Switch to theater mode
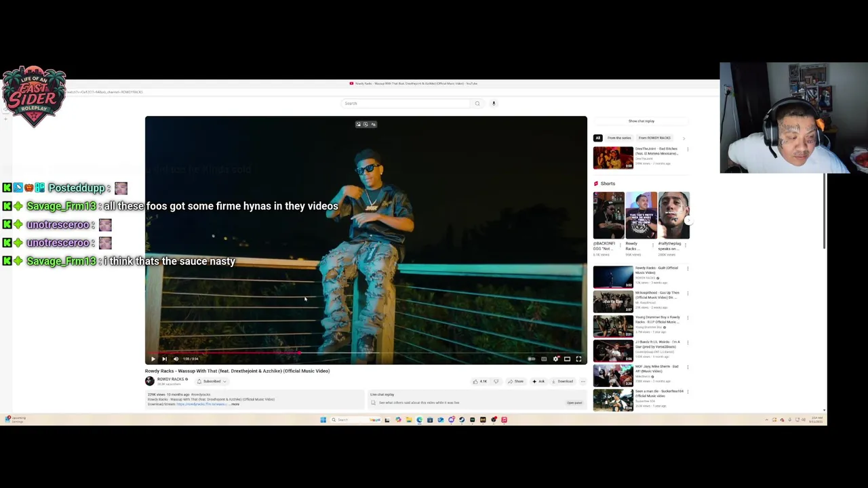Image resolution: width=868 pixels, height=488 pixels. point(567,359)
